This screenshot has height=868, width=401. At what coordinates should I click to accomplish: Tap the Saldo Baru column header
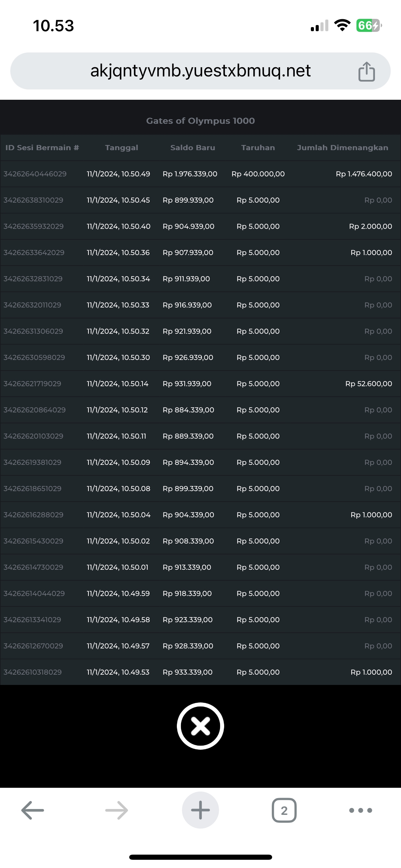click(193, 148)
